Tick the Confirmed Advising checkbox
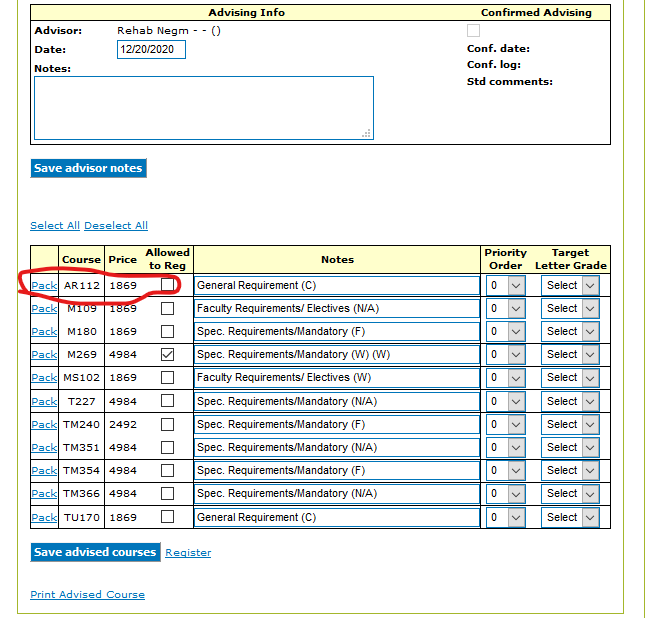 tap(473, 31)
